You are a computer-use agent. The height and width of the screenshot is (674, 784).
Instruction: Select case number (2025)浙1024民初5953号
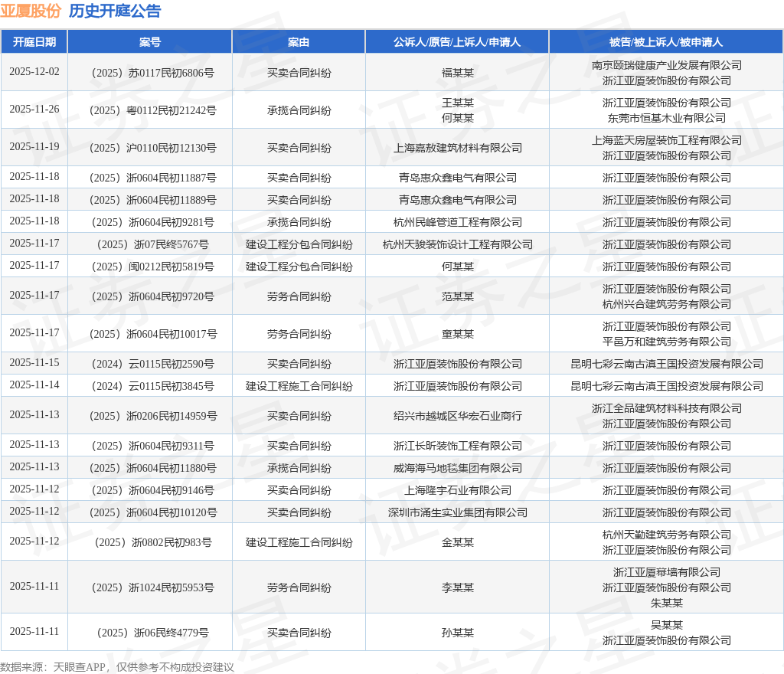(x=152, y=588)
